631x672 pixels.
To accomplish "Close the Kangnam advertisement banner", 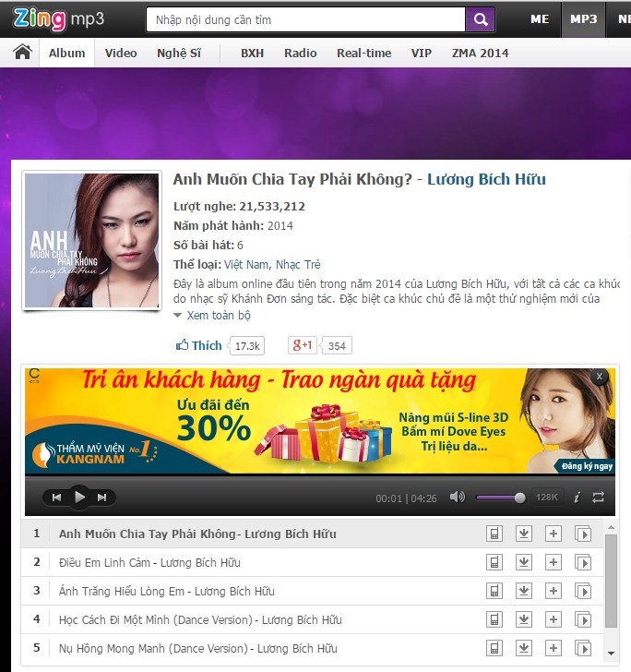I will click(600, 377).
